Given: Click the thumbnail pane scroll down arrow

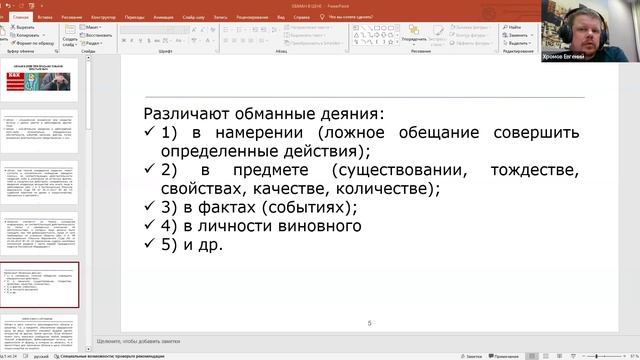Looking at the screenshot, I should [88, 349].
